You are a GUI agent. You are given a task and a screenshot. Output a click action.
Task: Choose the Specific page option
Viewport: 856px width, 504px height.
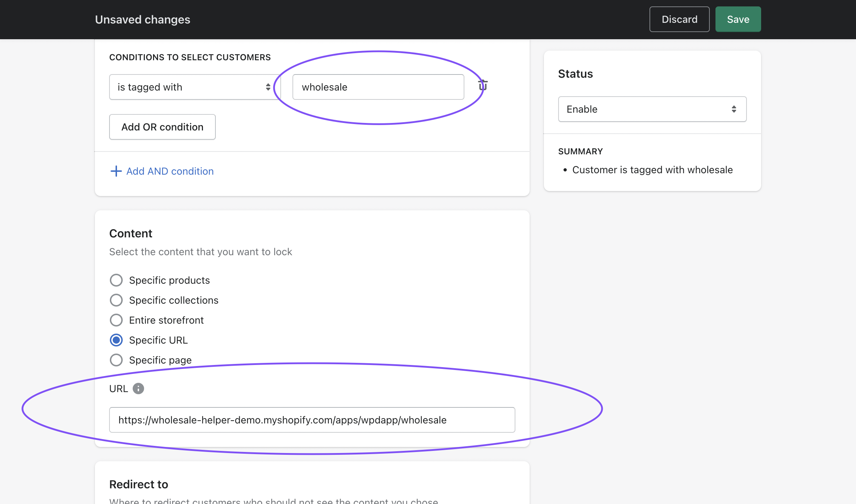click(x=116, y=360)
